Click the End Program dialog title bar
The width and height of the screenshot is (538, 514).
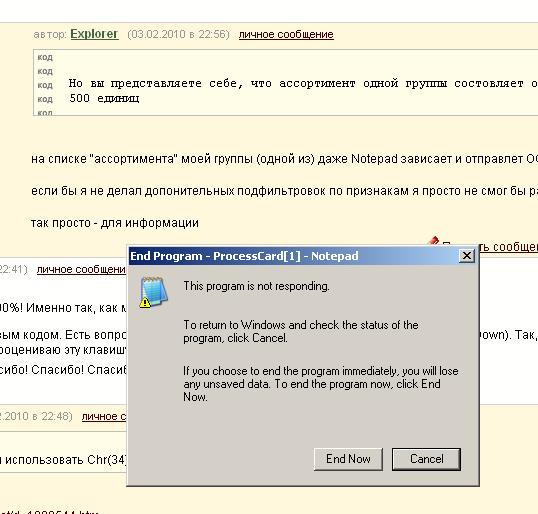point(293,256)
